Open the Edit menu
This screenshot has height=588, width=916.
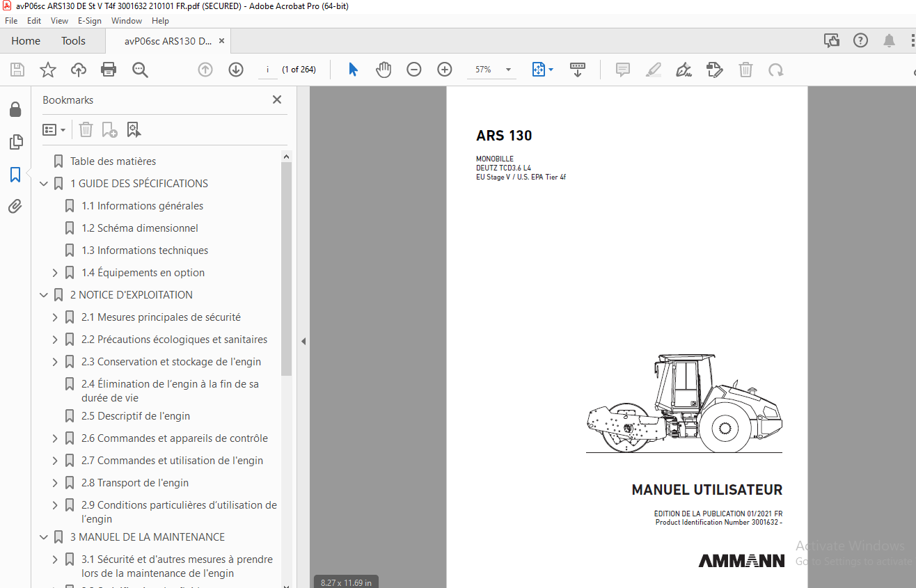pos(34,21)
